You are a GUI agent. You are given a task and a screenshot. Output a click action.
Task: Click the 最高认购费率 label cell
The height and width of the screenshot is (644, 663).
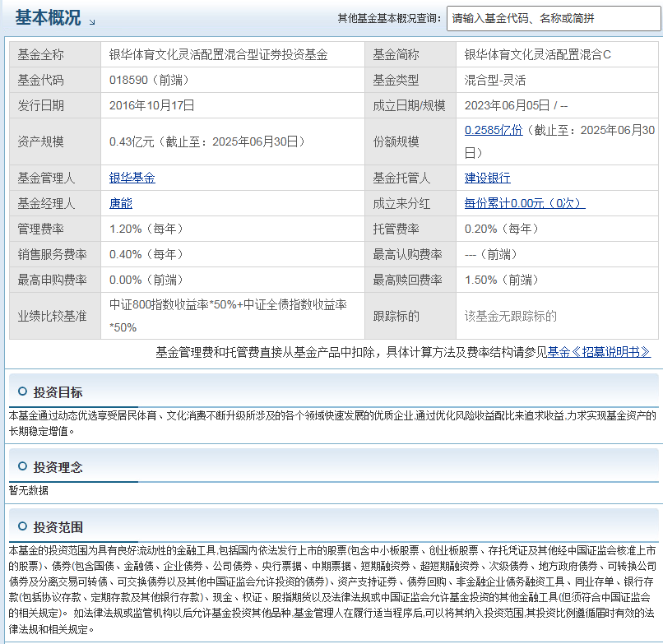pos(410,254)
